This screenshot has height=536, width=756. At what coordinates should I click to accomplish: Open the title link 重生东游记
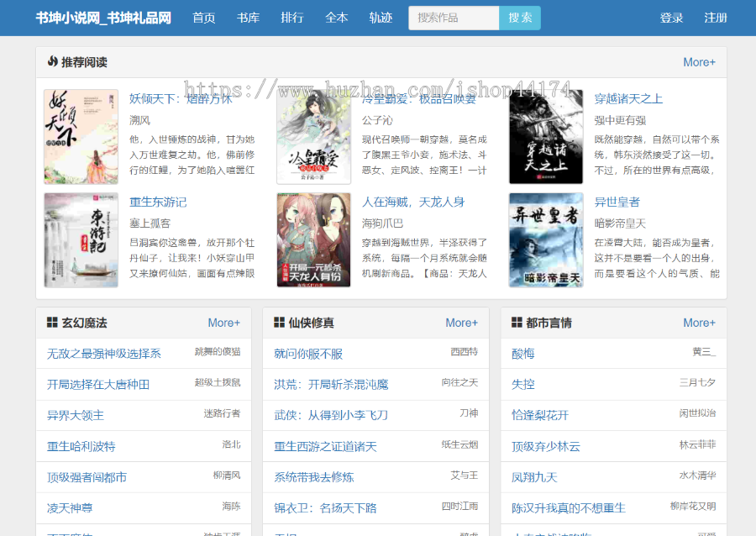[x=158, y=202]
